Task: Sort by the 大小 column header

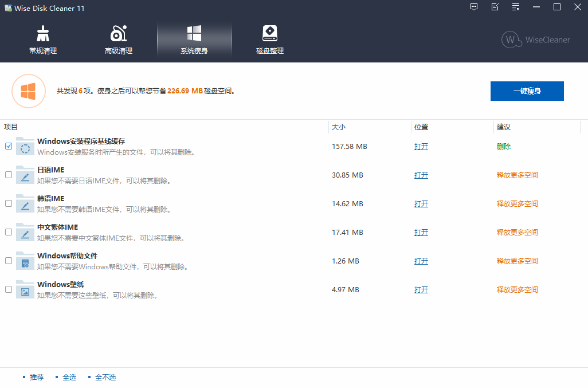Action: [339, 127]
